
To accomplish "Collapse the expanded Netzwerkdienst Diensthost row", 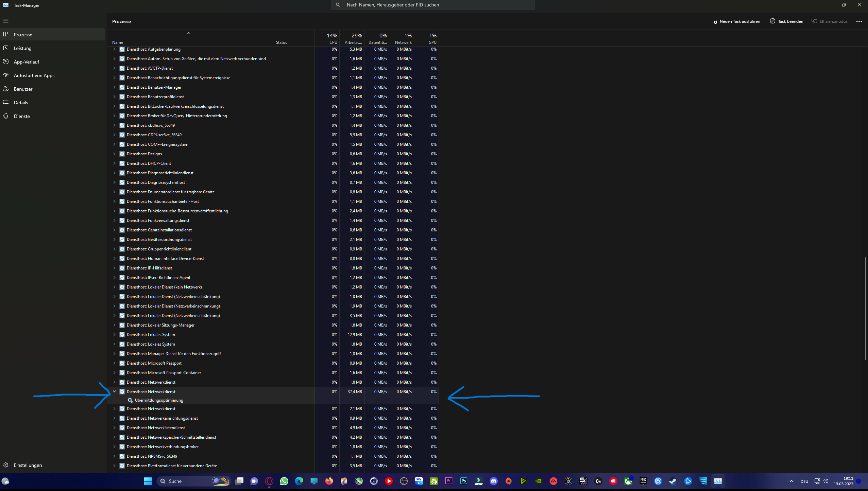I will (115, 391).
